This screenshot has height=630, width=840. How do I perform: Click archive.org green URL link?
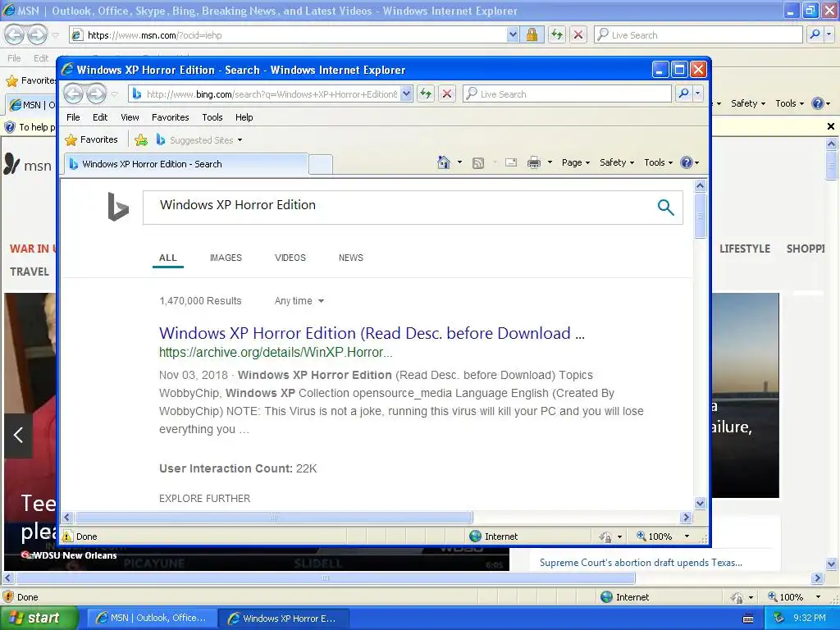point(276,353)
